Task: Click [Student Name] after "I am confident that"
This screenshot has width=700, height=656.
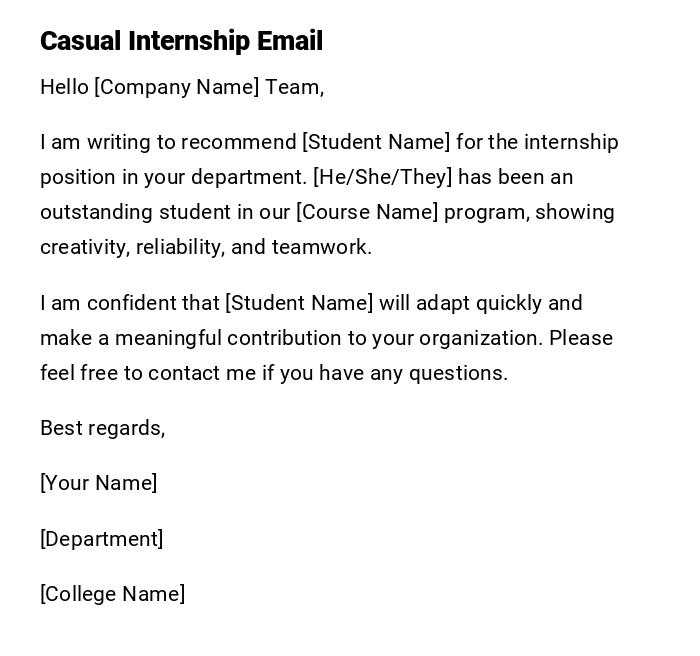Action: [x=299, y=303]
